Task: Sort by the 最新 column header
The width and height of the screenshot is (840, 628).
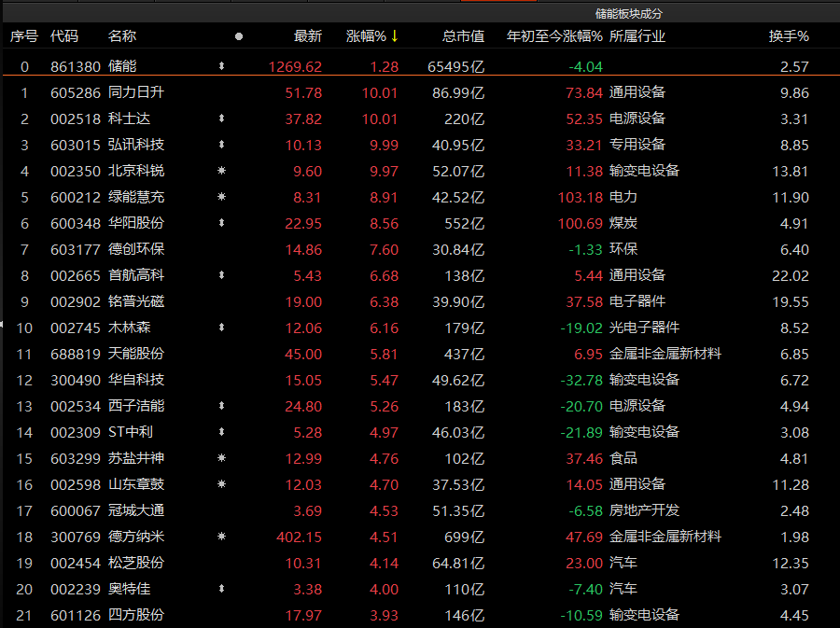Action: 307,36
